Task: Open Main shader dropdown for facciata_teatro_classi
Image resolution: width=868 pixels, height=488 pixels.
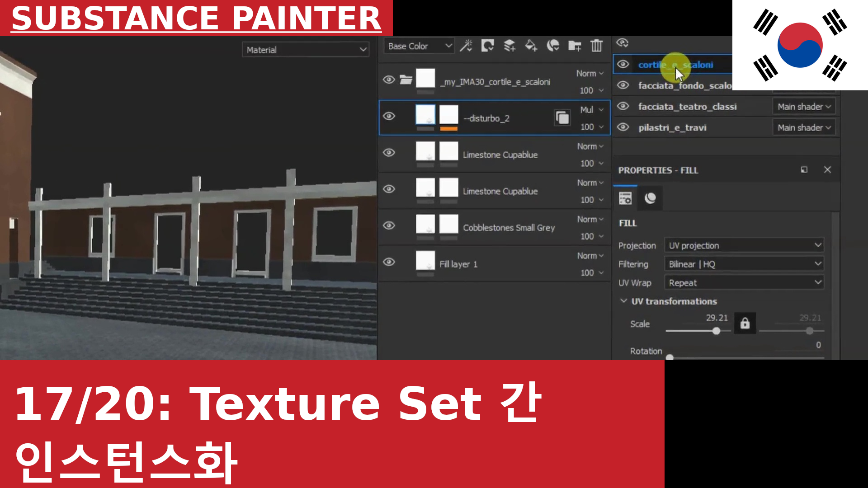Action: (804, 107)
